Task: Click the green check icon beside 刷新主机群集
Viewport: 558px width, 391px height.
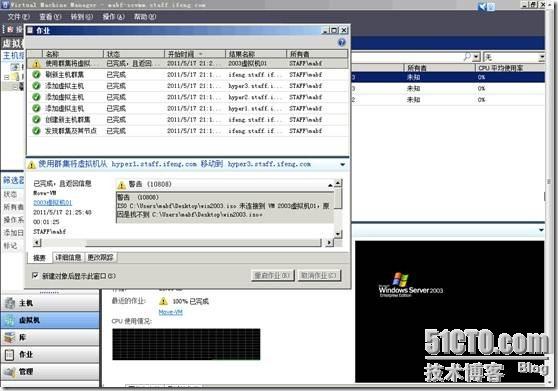Action: 36,75
